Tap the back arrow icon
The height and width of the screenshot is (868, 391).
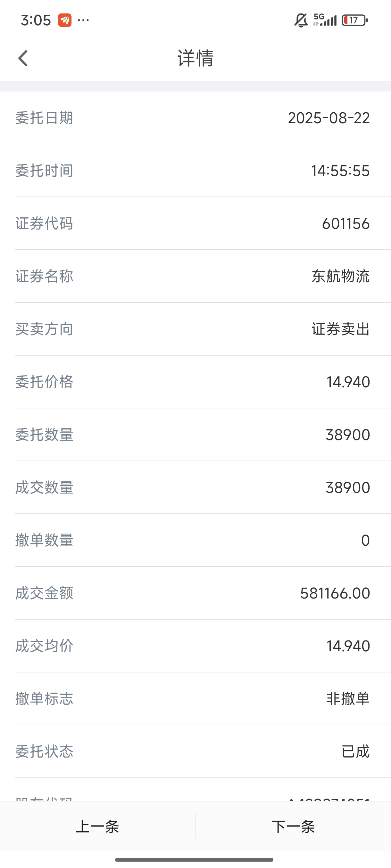pyautogui.click(x=23, y=58)
